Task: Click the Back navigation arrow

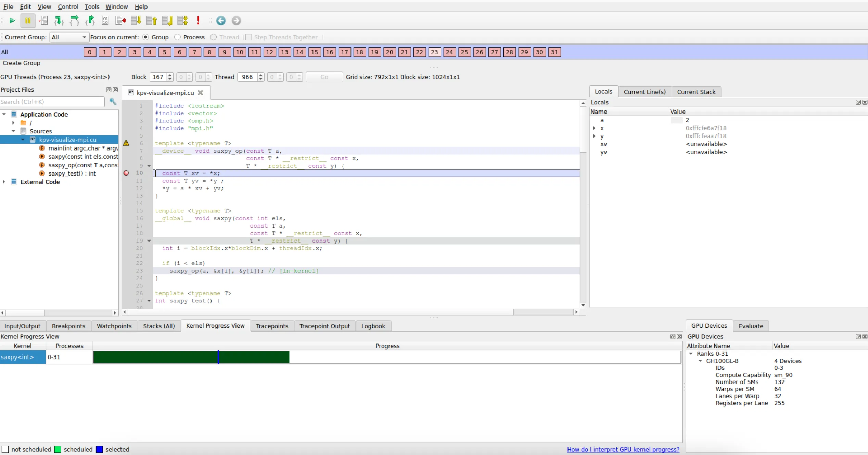Action: click(220, 21)
